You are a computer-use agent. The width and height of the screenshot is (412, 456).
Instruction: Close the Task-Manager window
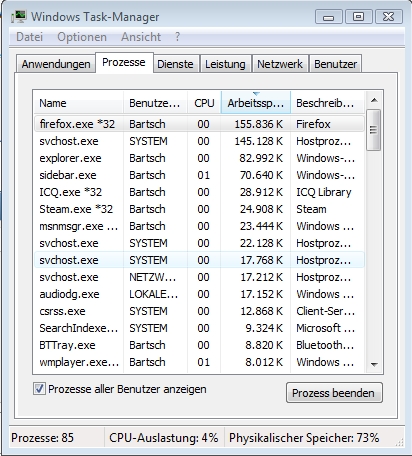point(389,17)
